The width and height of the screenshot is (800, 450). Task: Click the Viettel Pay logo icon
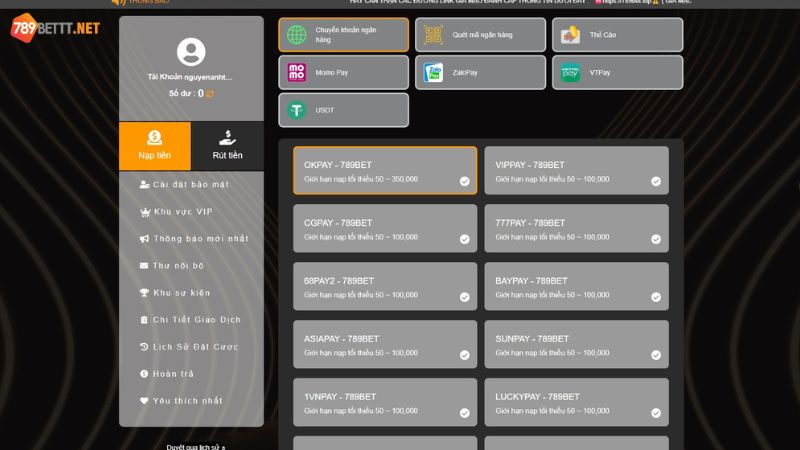(570, 72)
